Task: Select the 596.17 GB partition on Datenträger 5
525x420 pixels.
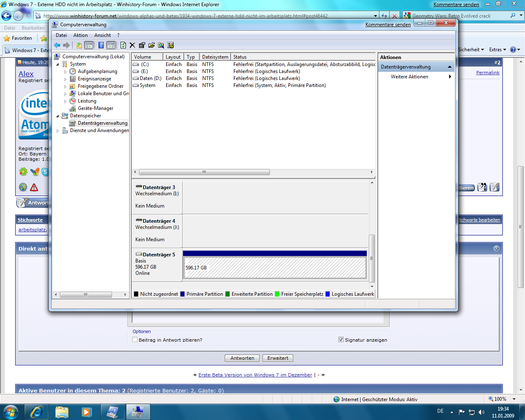Action: click(x=275, y=267)
